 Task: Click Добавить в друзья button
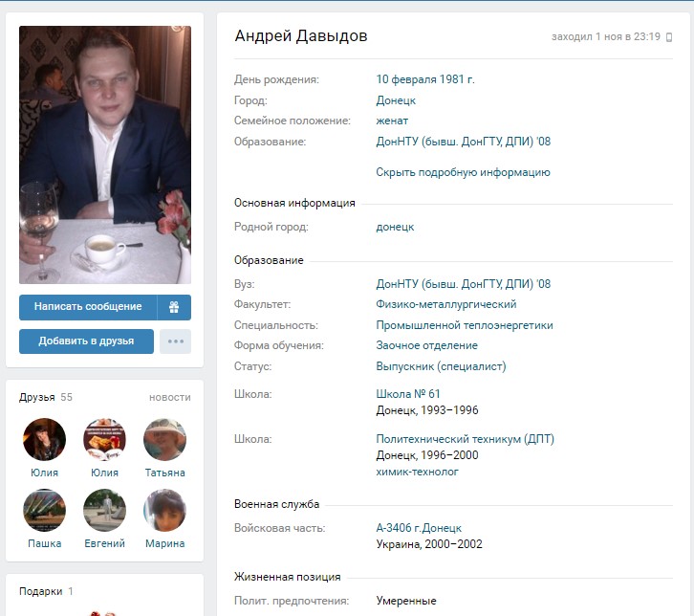tap(86, 341)
